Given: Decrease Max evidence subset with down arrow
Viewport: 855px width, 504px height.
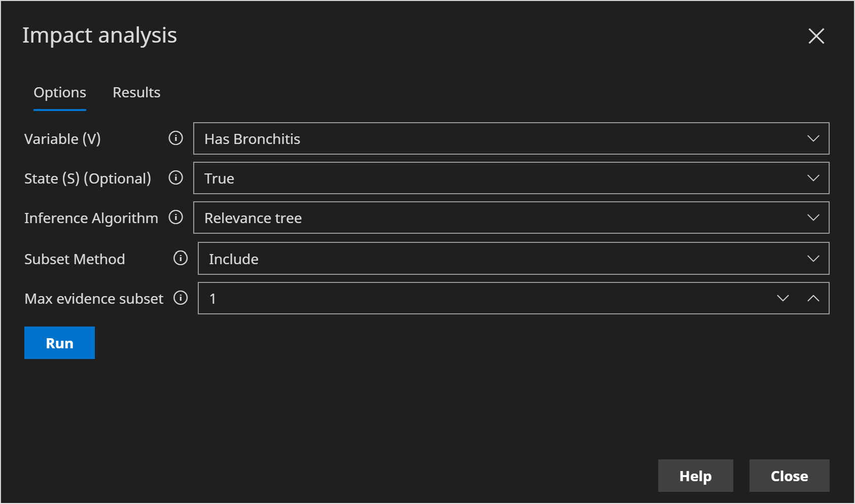Looking at the screenshot, I should [x=782, y=298].
